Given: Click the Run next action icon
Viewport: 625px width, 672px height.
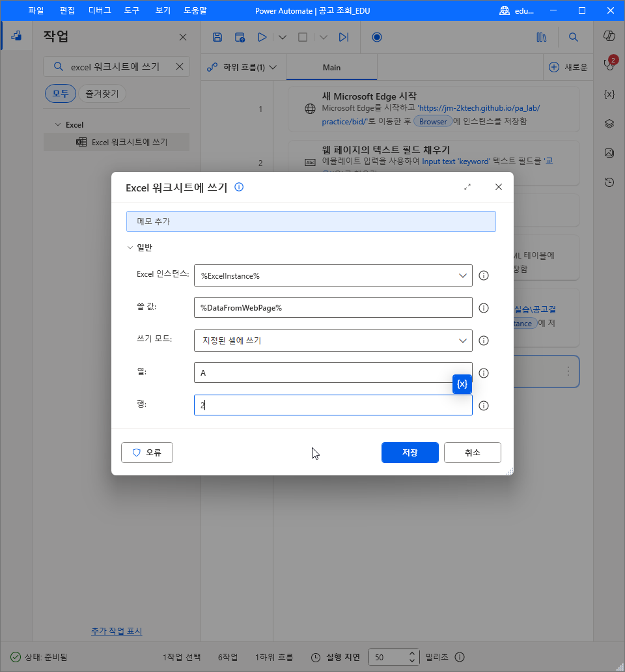Looking at the screenshot, I should tap(344, 37).
